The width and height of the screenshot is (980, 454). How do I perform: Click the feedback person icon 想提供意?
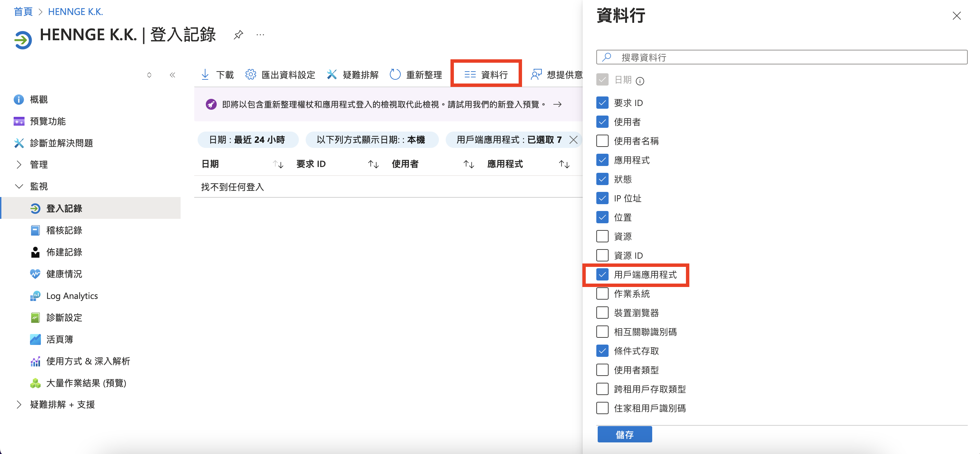click(x=536, y=74)
